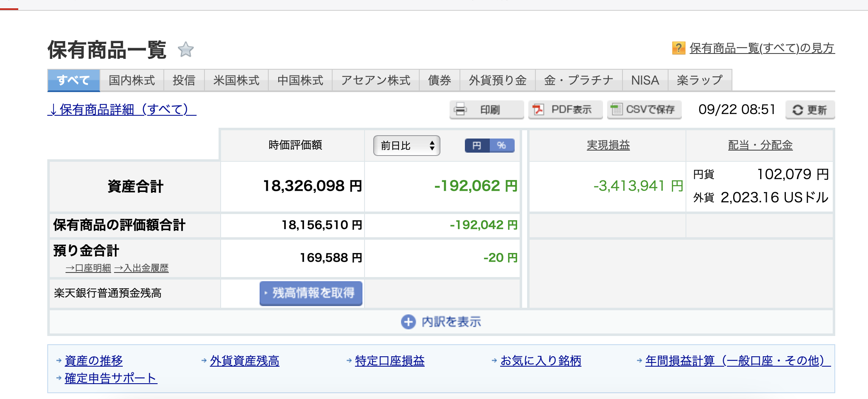The image size is (868, 399).
Task: Click the printer icon for 印刷
Action: coord(460,110)
